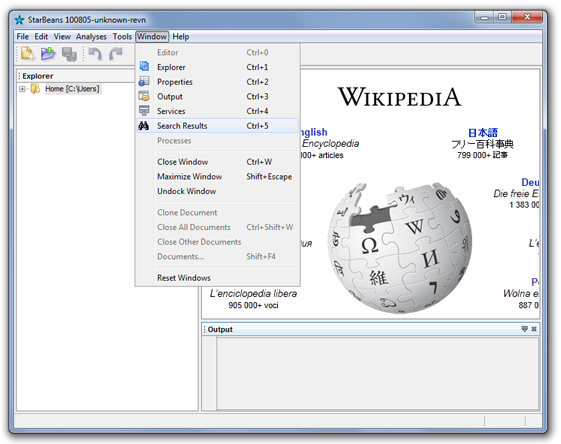This screenshot has height=444, width=561.
Task: Click the binoculars Search Results icon
Action: 144,126
